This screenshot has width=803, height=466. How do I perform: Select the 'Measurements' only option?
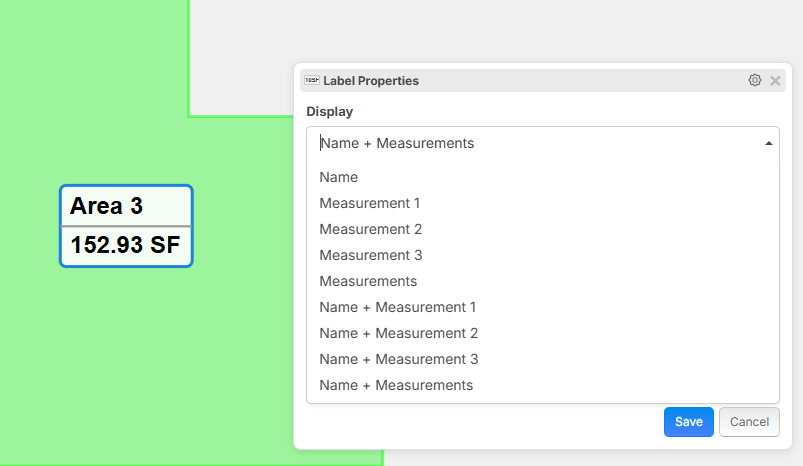(368, 281)
